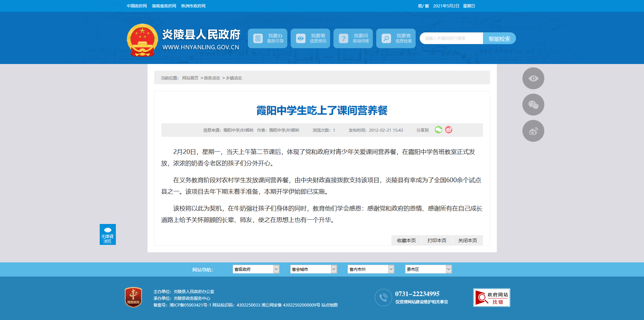Go to 网站首页 in breadcrumb
Viewport: 644px width, 320px height.
(x=190, y=78)
